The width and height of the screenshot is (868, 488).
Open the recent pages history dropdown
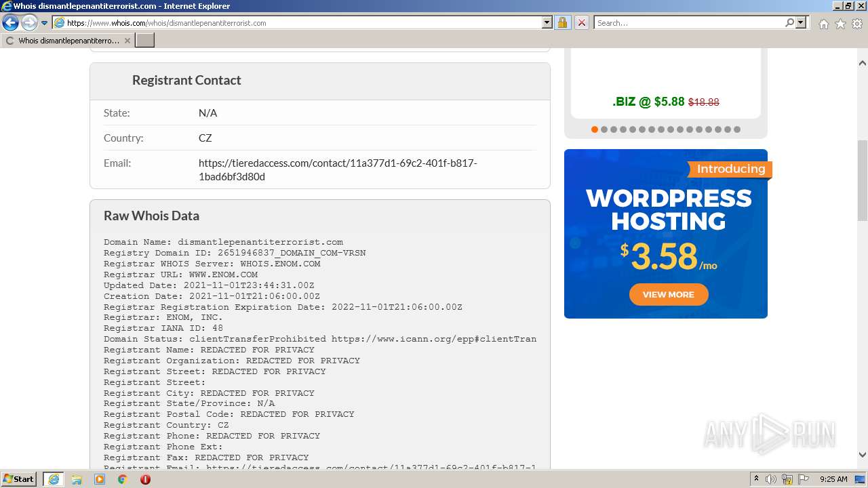[x=45, y=23]
